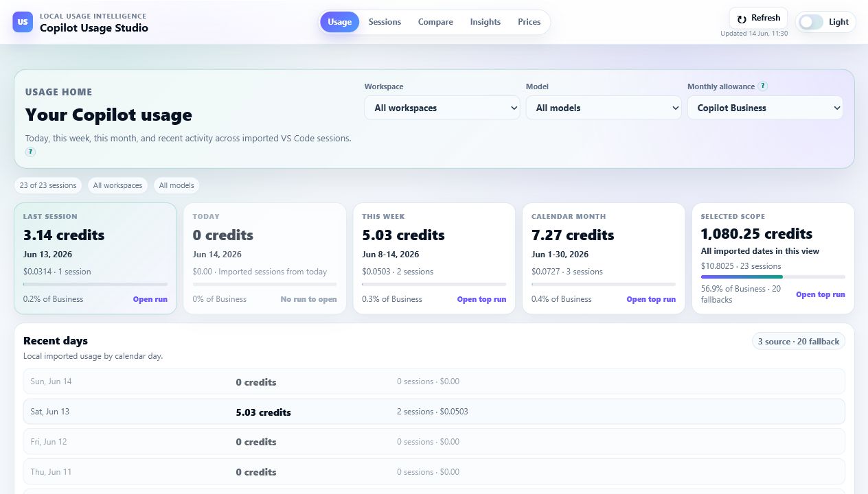Click the Selected Scope progress bar
Screen dimensions: 868x494
[773, 277]
